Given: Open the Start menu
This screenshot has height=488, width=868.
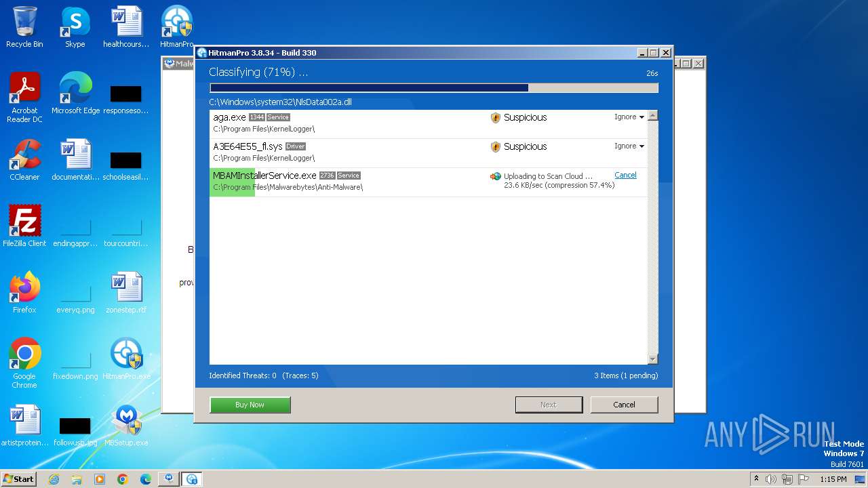Looking at the screenshot, I should tap(19, 479).
